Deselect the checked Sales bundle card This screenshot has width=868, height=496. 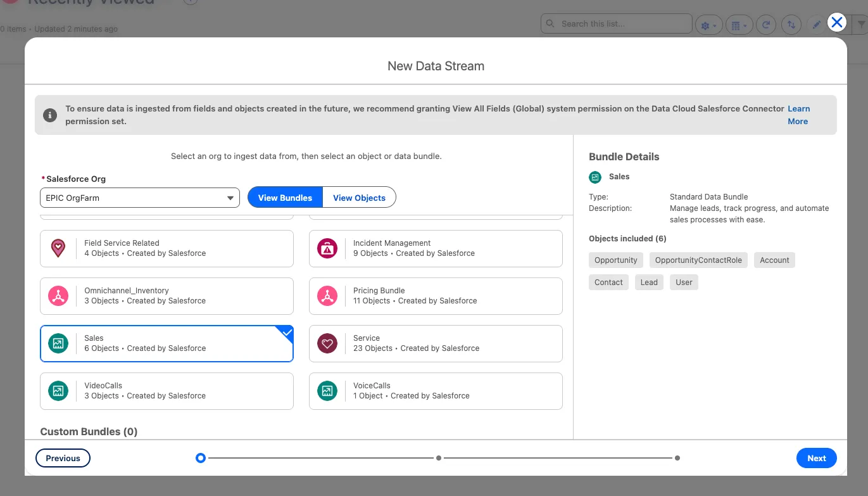click(167, 343)
